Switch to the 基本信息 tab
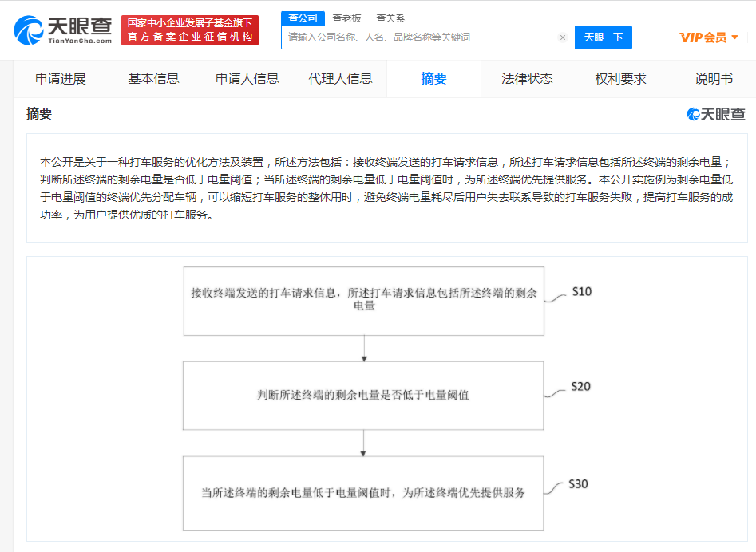The width and height of the screenshot is (756, 552). 153,79
